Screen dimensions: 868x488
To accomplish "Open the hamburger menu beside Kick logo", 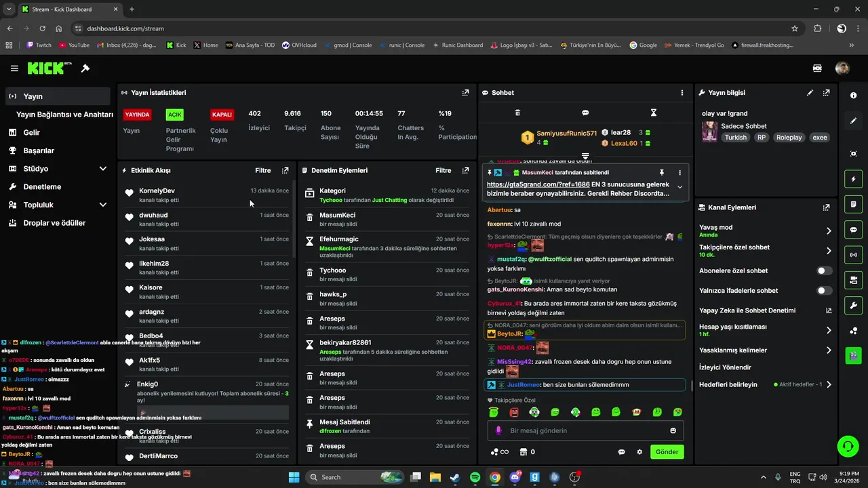I will [14, 68].
